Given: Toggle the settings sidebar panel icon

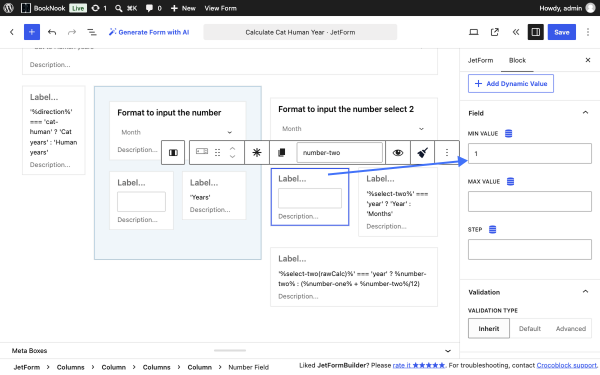Looking at the screenshot, I should (536, 32).
